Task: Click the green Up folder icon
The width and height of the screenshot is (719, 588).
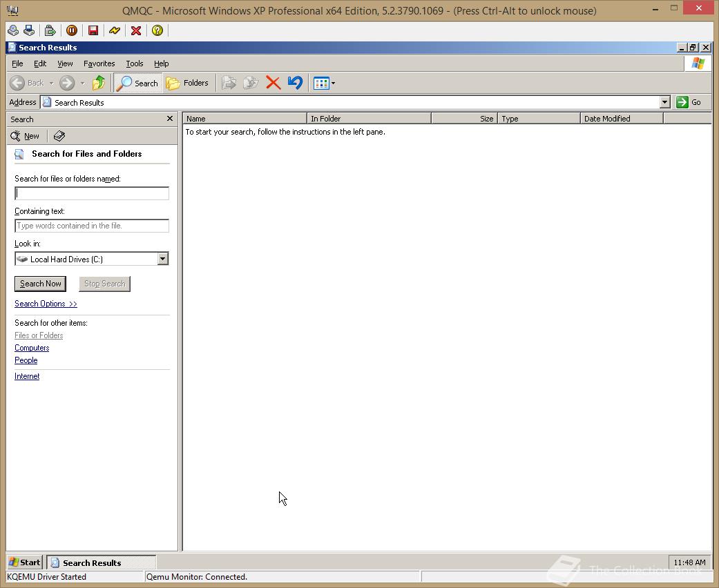Action: tap(98, 83)
